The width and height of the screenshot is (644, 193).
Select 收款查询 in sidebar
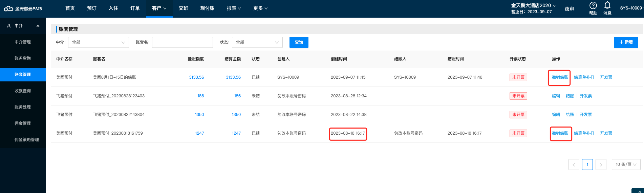coord(23,91)
